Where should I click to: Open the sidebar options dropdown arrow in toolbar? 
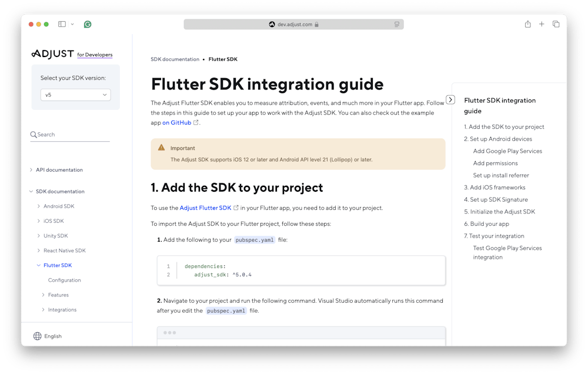coord(72,24)
